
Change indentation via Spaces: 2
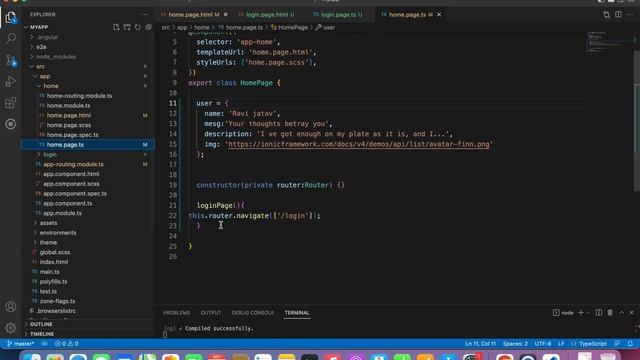(x=515, y=344)
